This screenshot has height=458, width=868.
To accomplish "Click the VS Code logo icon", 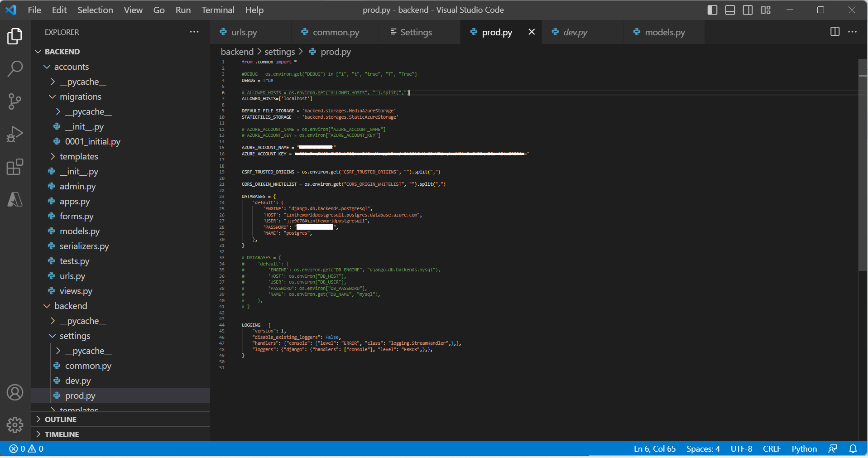I will click(x=11, y=10).
